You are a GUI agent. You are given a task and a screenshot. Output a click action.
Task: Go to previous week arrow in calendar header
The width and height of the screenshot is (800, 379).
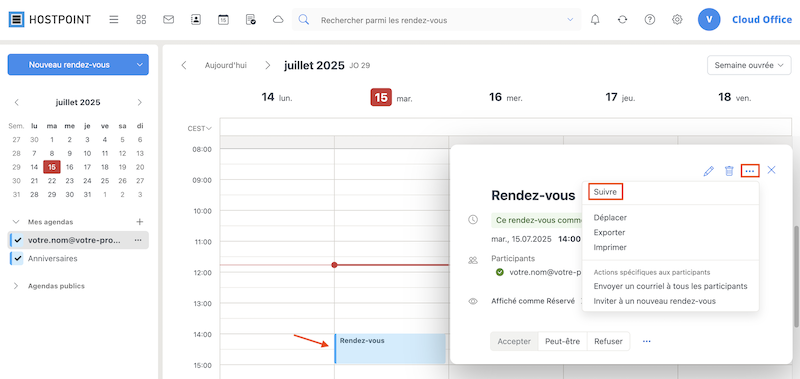(x=184, y=65)
